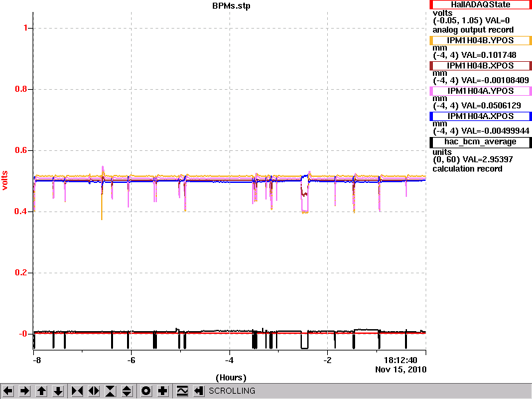Click the horizontal zoom-out diamond icon
Viewport: 532px width, 399px height.
pos(94,391)
